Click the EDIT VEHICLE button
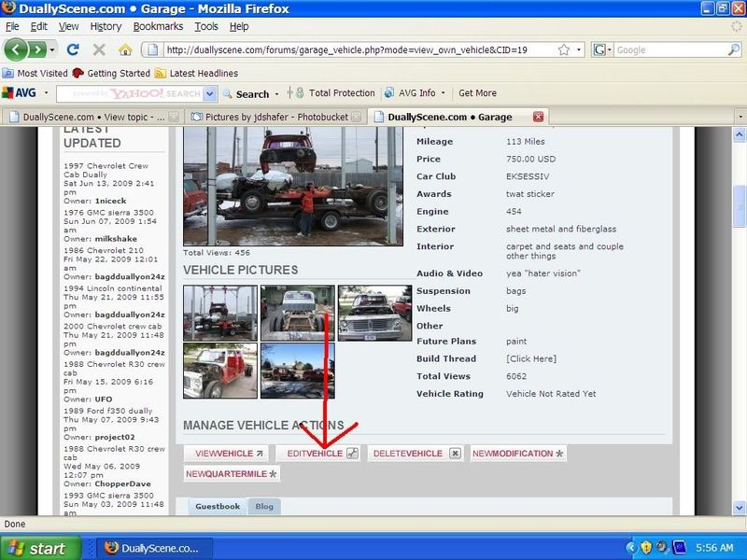The width and height of the screenshot is (747, 560). click(x=321, y=453)
